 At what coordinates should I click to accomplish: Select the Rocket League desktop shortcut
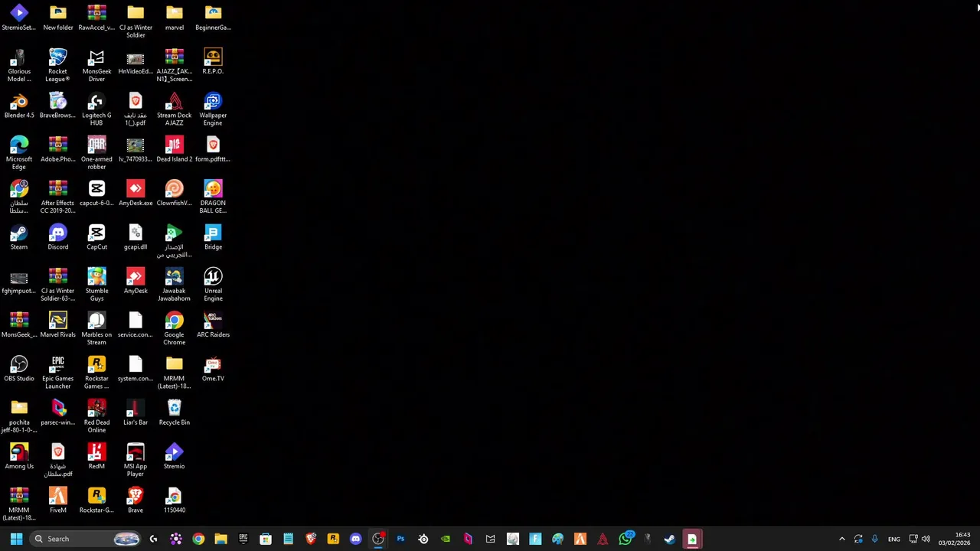(x=57, y=66)
